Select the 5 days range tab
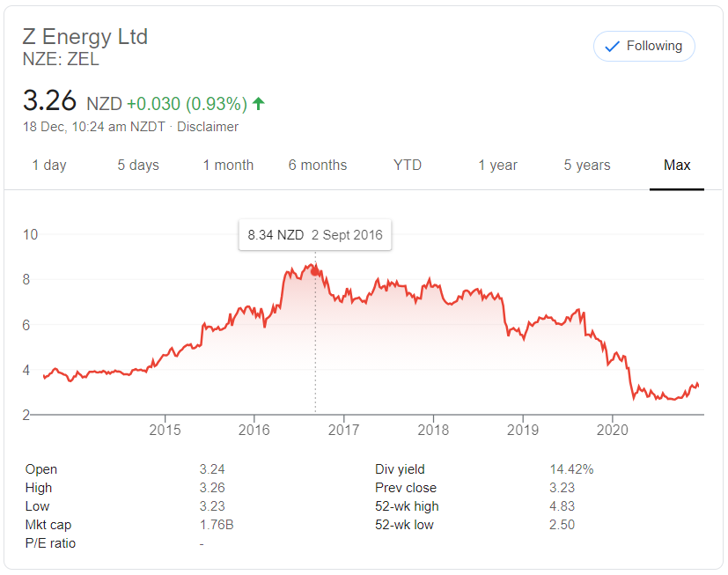 (138, 165)
